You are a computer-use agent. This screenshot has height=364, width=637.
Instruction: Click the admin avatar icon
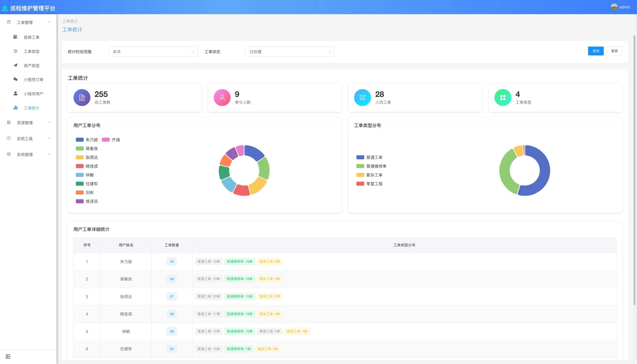pyautogui.click(x=614, y=7)
